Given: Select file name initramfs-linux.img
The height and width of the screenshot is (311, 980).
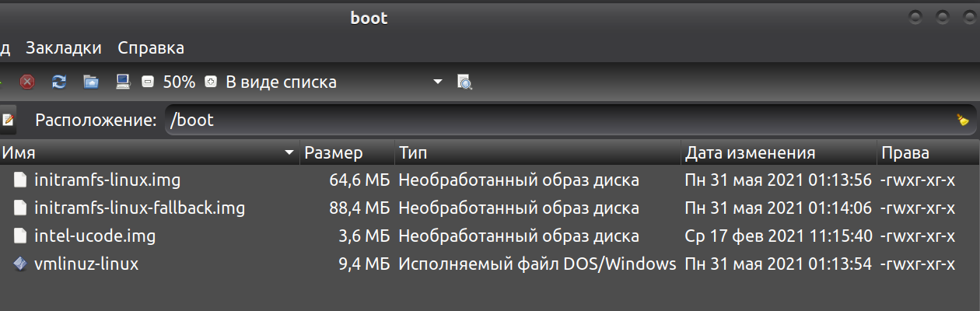Looking at the screenshot, I should [107, 180].
